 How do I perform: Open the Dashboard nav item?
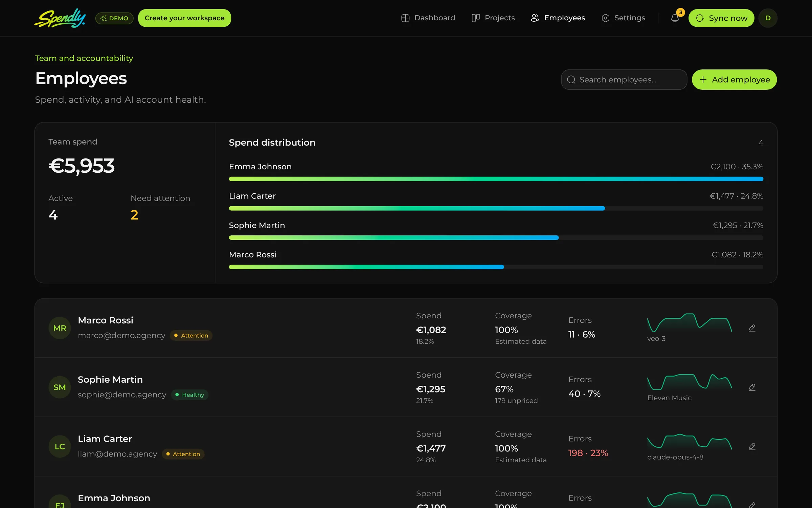(428, 18)
